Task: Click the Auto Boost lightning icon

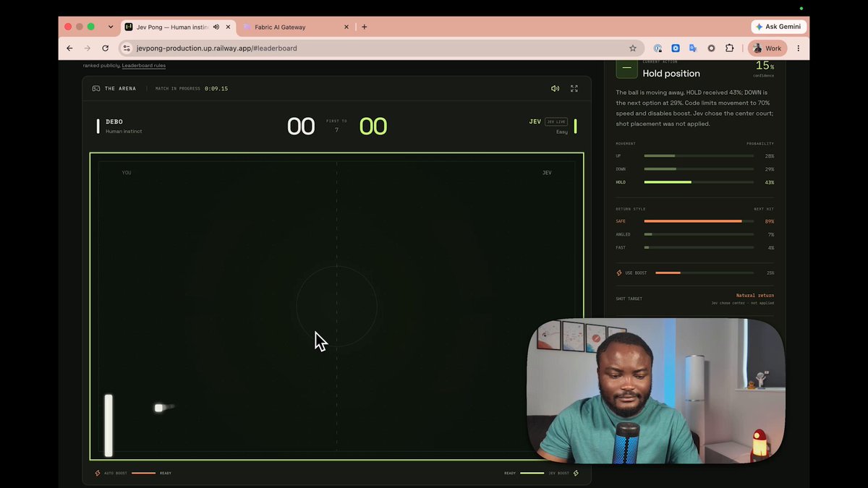Action: [98, 473]
